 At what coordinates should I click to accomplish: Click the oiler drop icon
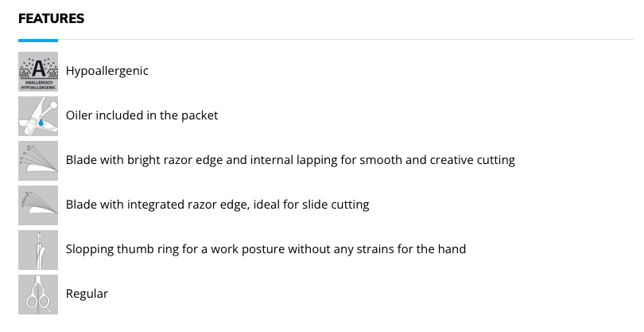38,116
